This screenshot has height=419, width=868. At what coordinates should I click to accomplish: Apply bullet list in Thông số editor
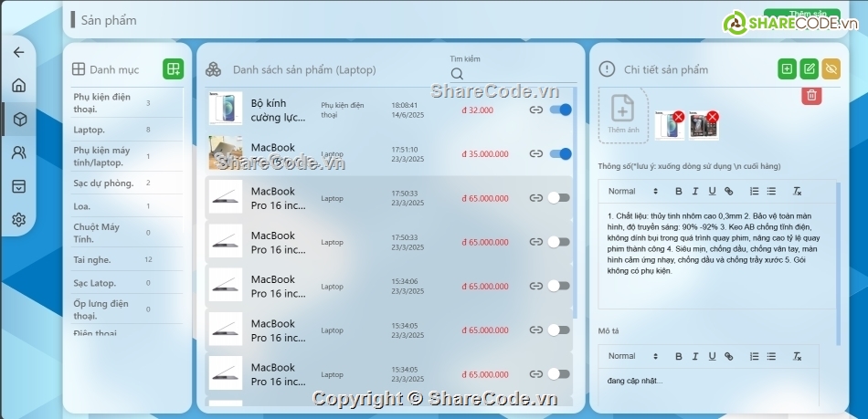[771, 192]
